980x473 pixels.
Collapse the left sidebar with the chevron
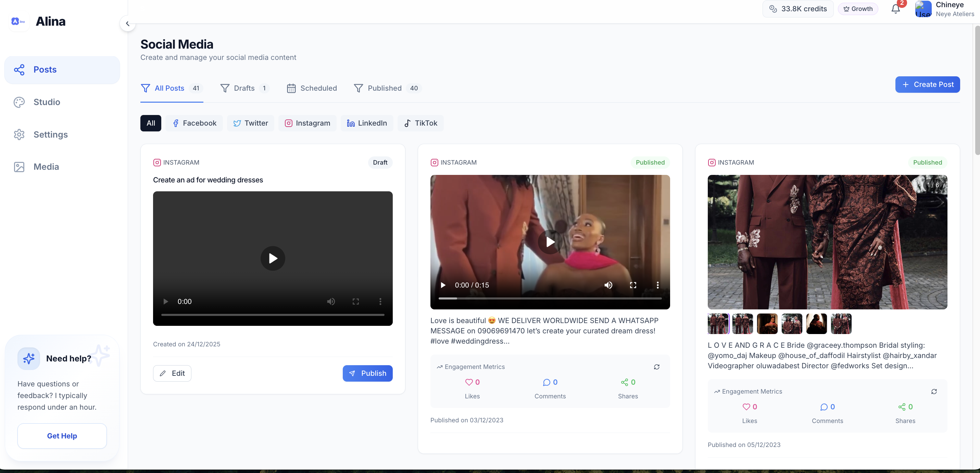127,23
